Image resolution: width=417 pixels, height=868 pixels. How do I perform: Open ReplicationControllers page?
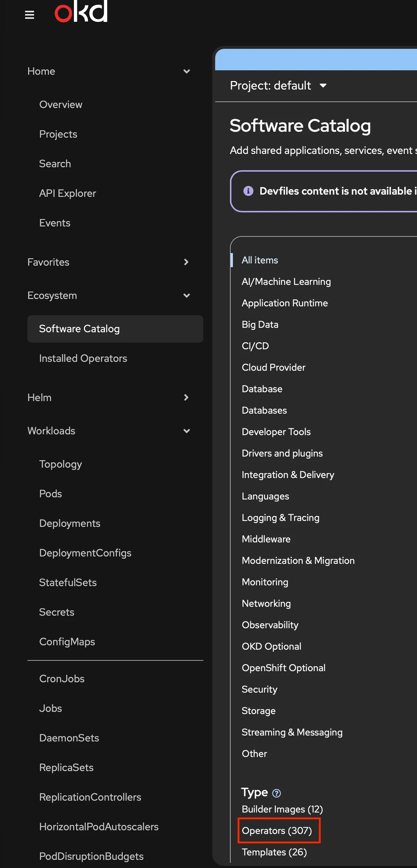click(90, 797)
